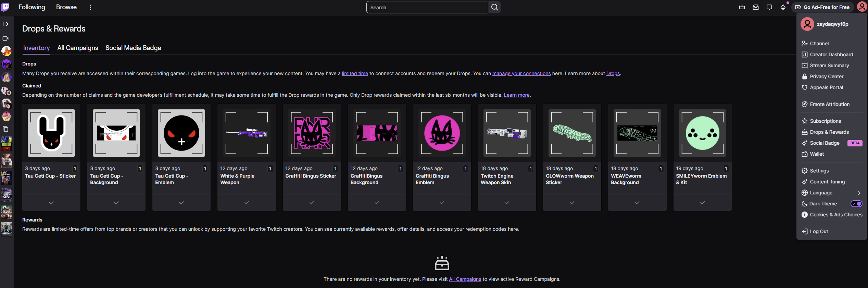868x288 pixels.
Task: Click Log Out in the menu
Action: [x=819, y=231]
